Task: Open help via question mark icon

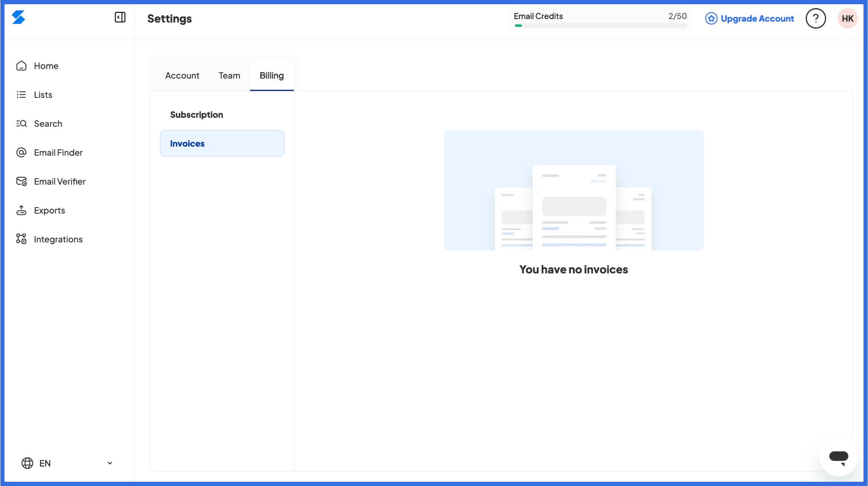Action: [815, 19]
